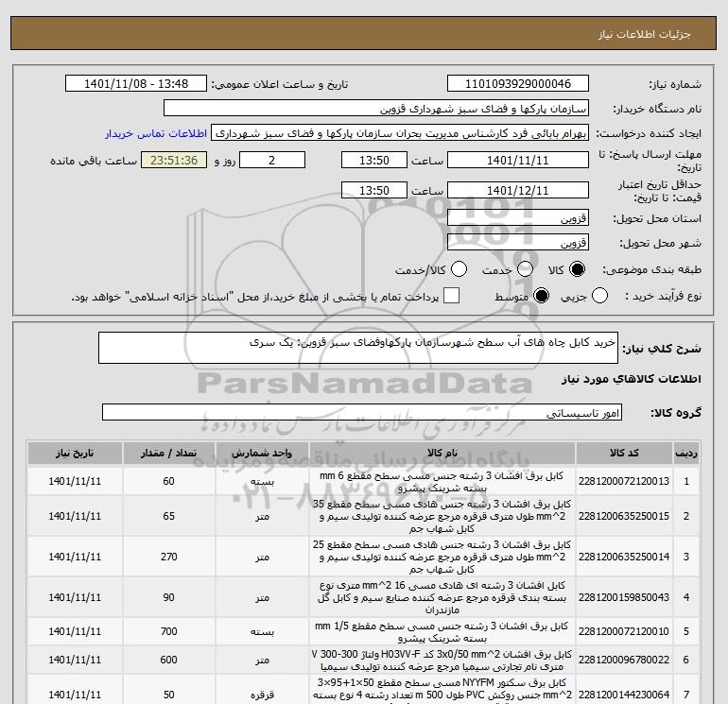Open the buyer contact information link
728x704 pixels.
[156, 133]
